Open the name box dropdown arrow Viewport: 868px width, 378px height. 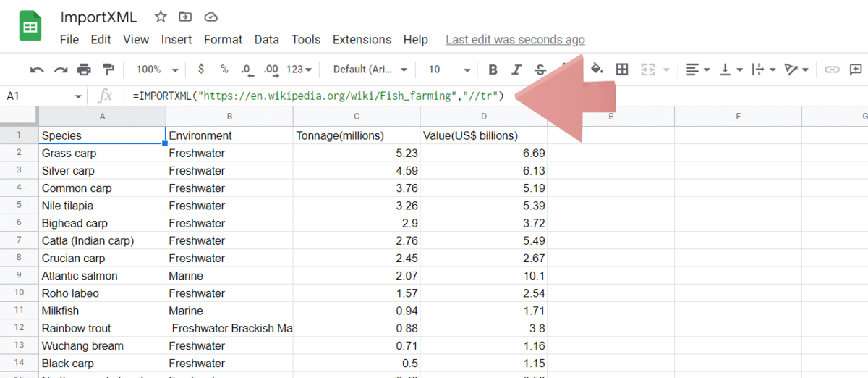click(x=78, y=96)
